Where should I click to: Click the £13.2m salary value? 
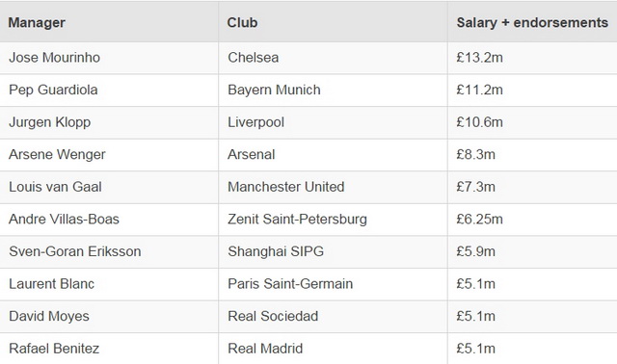(479, 58)
